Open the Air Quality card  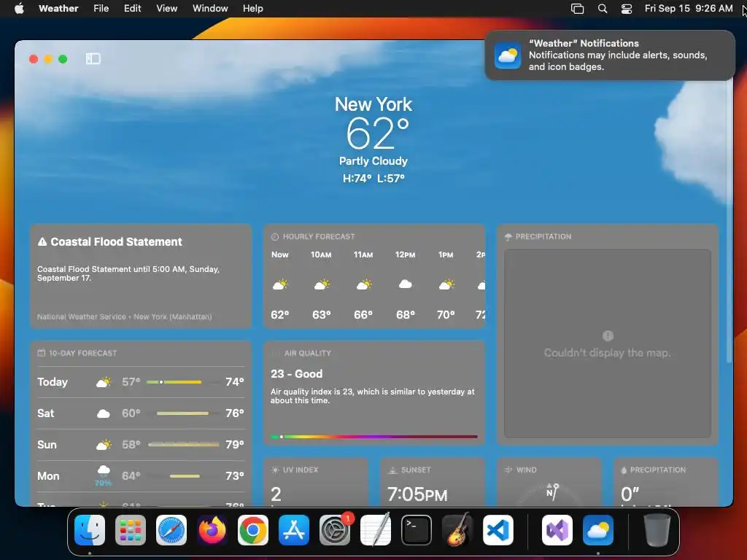point(374,393)
